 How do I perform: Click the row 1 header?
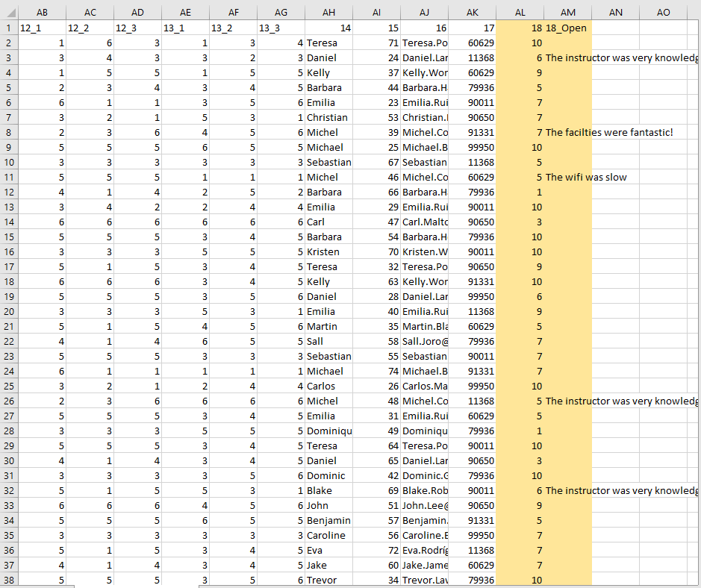pyautogui.click(x=8, y=28)
